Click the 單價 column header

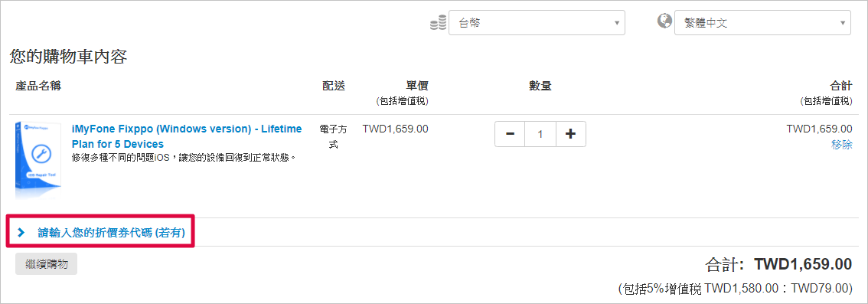417,86
